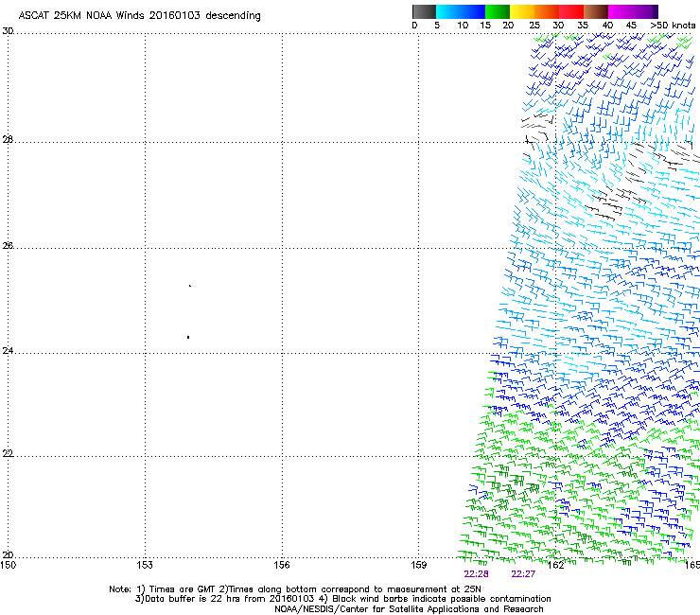
Task: Click the purple '22:27' swath time label
Action: pyautogui.click(x=523, y=574)
